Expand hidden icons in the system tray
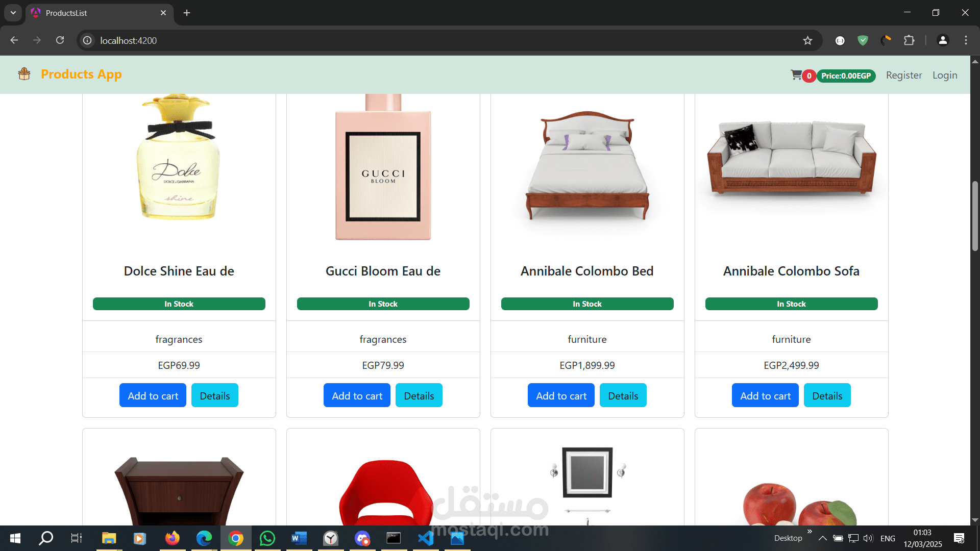This screenshot has height=551, width=980. click(x=822, y=538)
